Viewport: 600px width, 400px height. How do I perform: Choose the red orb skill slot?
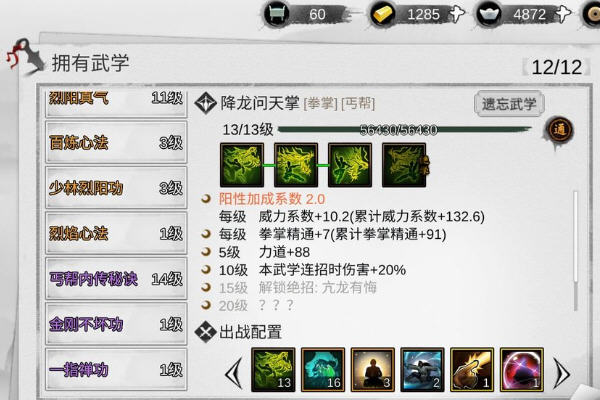pyautogui.click(x=522, y=370)
